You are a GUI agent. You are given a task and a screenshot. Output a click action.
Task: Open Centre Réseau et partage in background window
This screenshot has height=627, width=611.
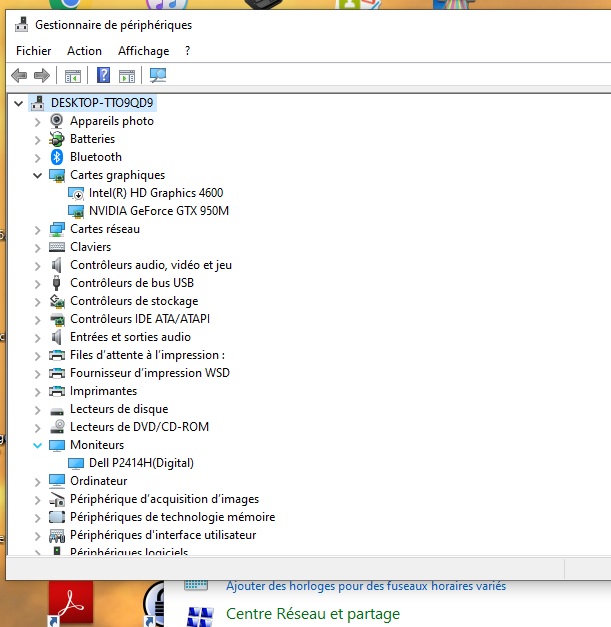coord(313,614)
